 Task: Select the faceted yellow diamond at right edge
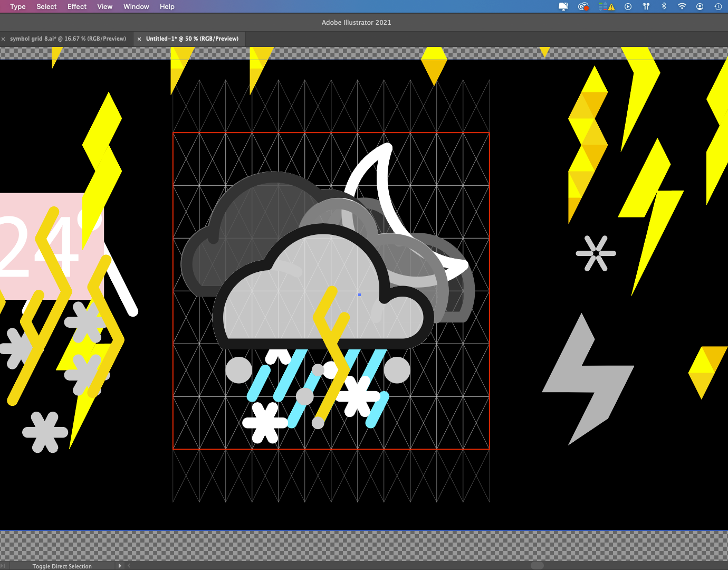[x=707, y=372]
